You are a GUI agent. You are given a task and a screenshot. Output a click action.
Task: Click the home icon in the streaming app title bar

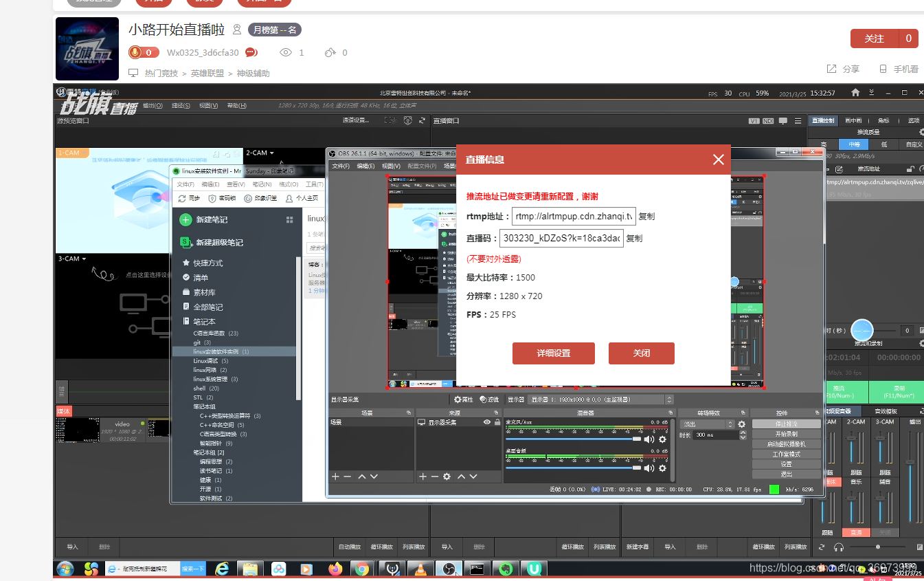coord(855,92)
